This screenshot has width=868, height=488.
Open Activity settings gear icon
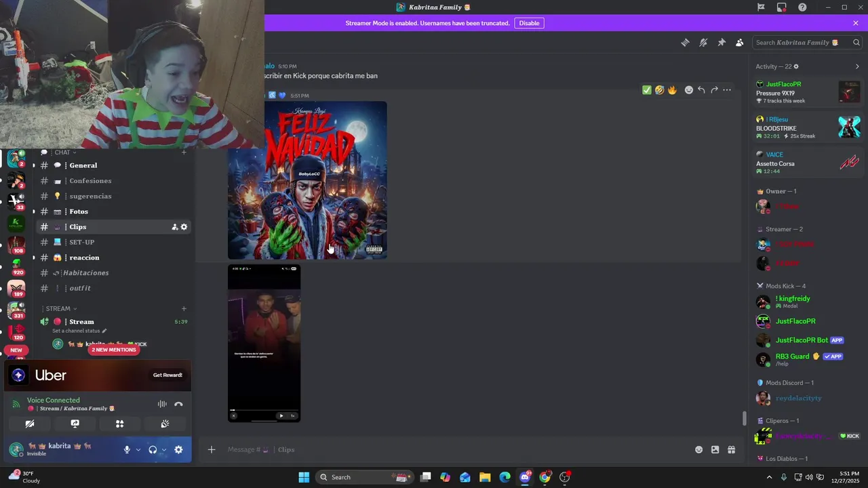coord(796,66)
